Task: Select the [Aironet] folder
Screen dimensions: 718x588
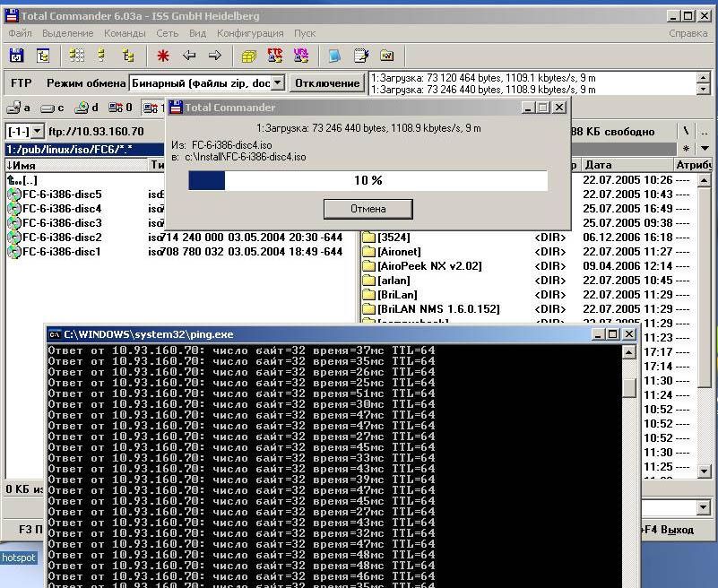Action: click(392, 251)
